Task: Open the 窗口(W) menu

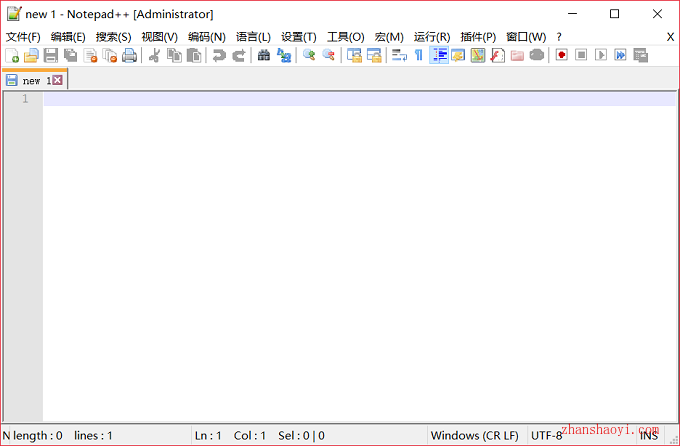Action: click(526, 37)
